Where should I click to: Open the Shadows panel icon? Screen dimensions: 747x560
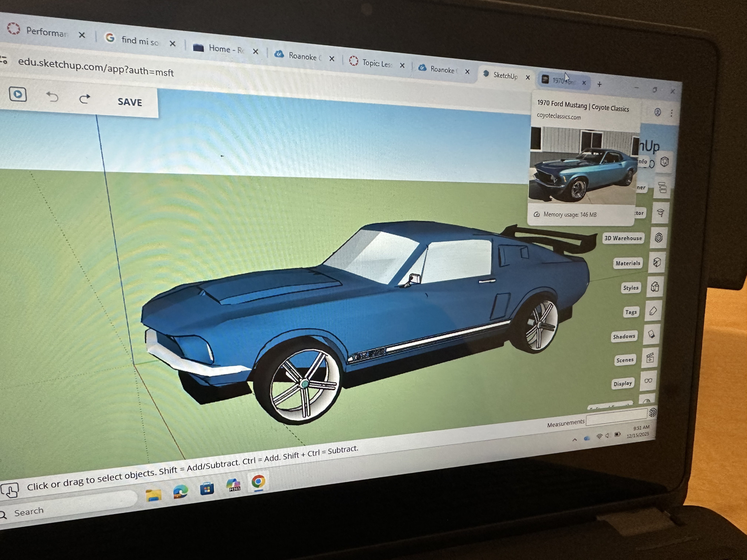[651, 334]
